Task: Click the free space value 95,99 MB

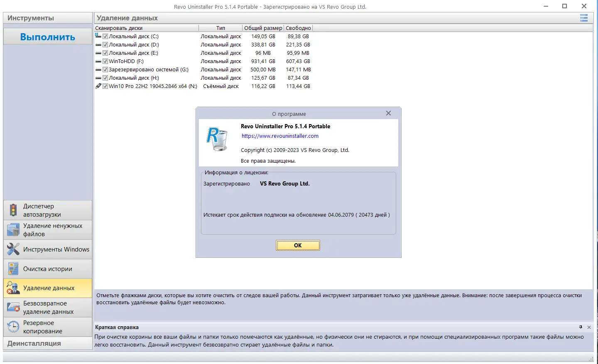Action: pyautogui.click(x=298, y=53)
